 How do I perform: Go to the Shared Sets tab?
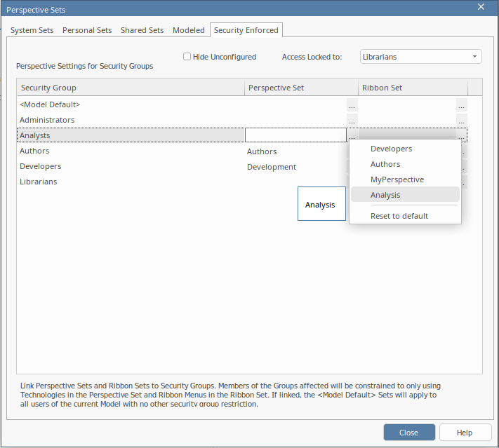pos(142,30)
